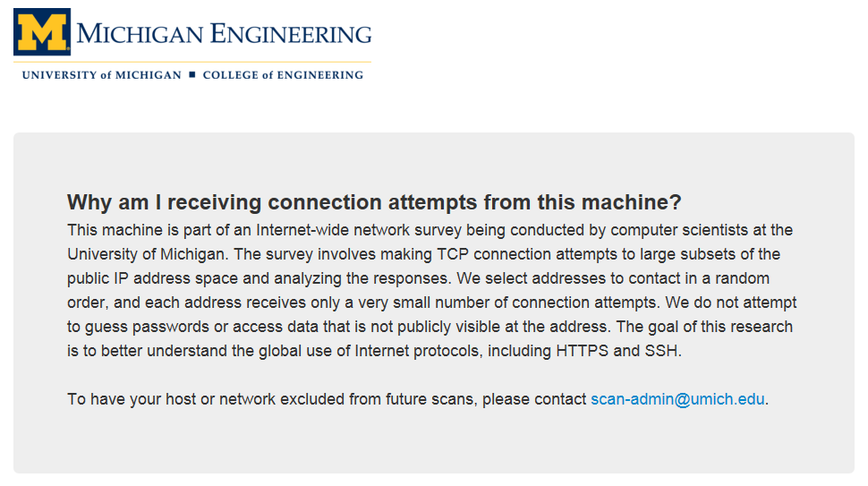Click the 'Why am I receiving' heading
The image size is (868, 486).
click(x=374, y=201)
